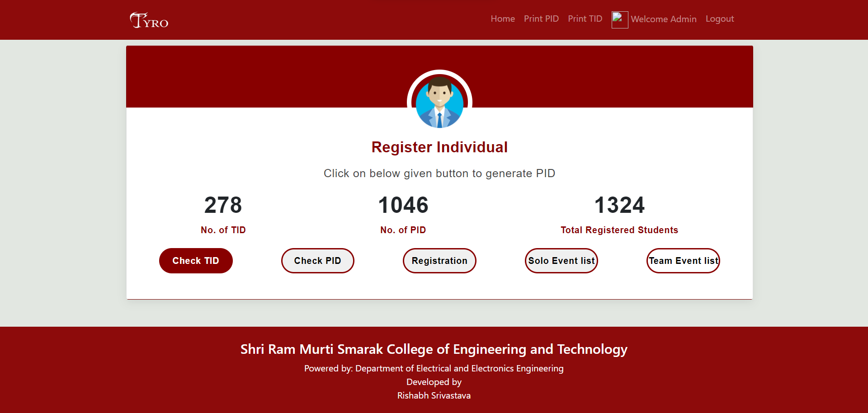Open the Home page from the navbar
The height and width of the screenshot is (413, 868).
(503, 19)
